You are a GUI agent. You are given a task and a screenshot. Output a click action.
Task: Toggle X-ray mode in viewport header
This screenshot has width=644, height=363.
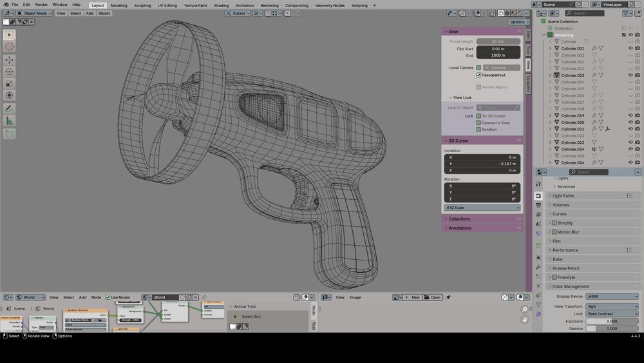pos(492,13)
